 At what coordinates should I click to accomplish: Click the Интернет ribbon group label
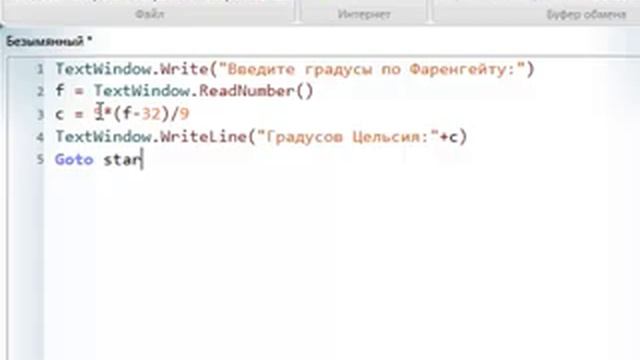coord(364,14)
